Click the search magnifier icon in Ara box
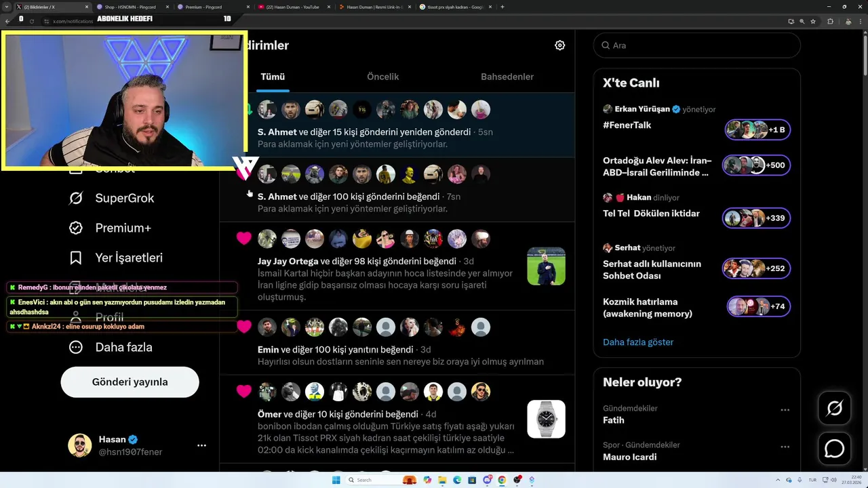The image size is (868, 488). (606, 45)
